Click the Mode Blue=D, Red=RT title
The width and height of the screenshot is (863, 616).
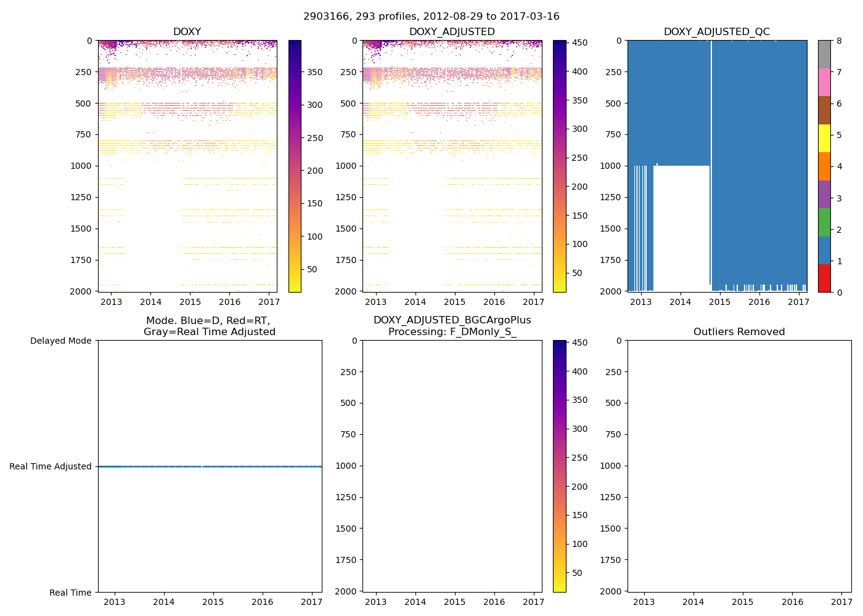point(209,326)
